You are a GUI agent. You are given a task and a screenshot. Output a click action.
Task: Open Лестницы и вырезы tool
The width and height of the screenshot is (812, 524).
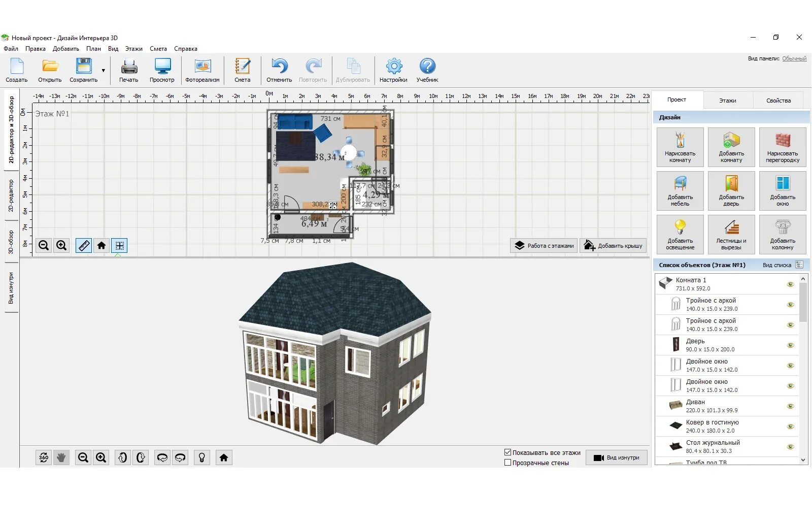[731, 235]
